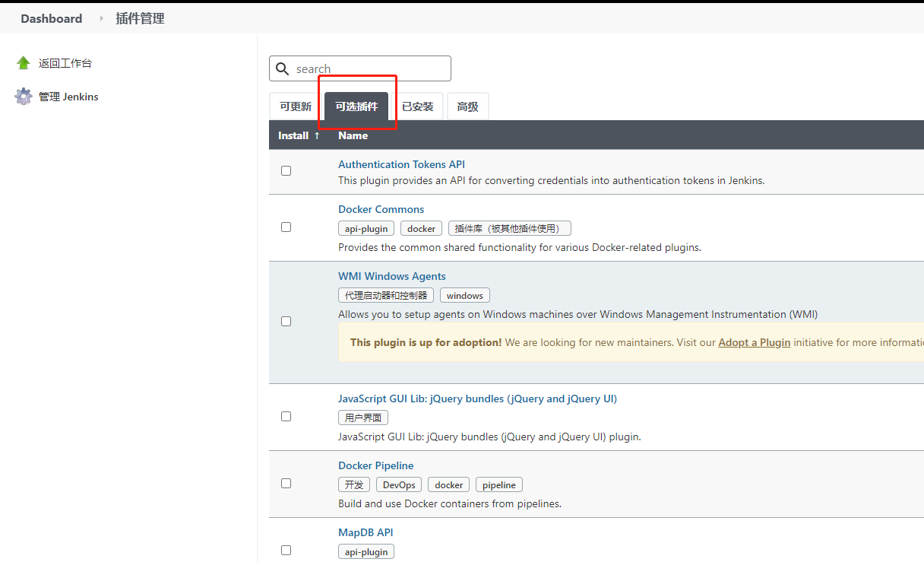Click "Build and use Docker containers" description
The height and width of the screenshot is (562, 924).
pyautogui.click(x=450, y=503)
